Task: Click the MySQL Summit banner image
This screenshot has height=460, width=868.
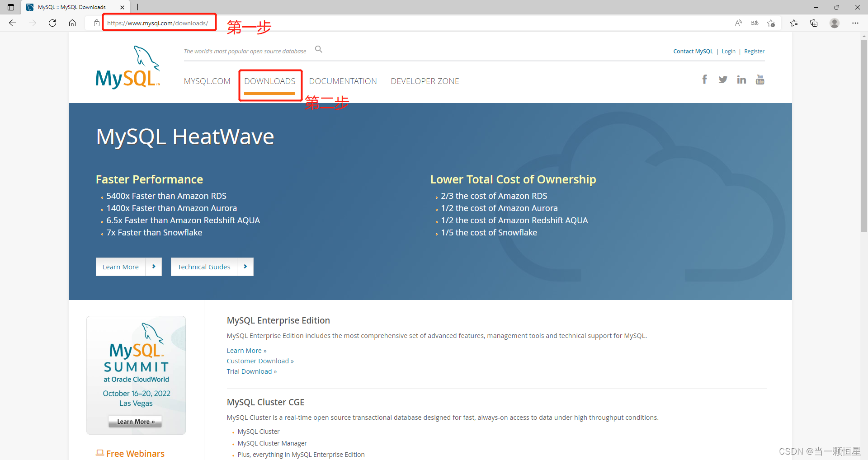Action: (x=136, y=375)
